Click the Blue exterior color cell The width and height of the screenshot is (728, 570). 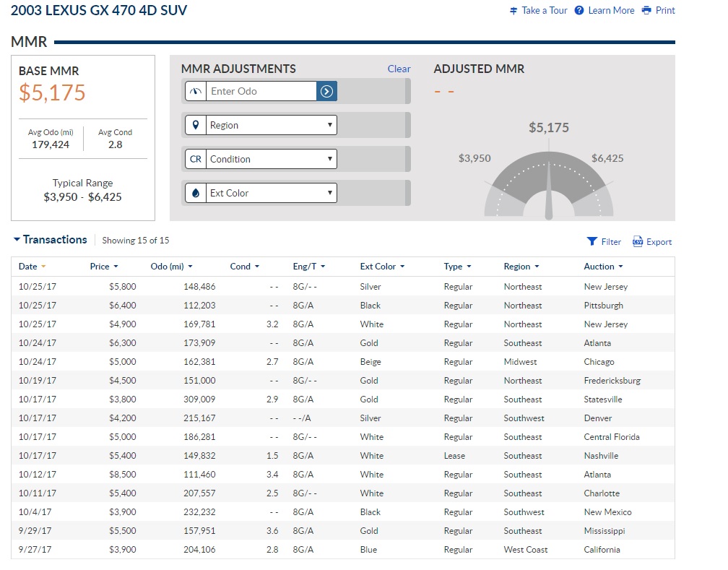(368, 550)
